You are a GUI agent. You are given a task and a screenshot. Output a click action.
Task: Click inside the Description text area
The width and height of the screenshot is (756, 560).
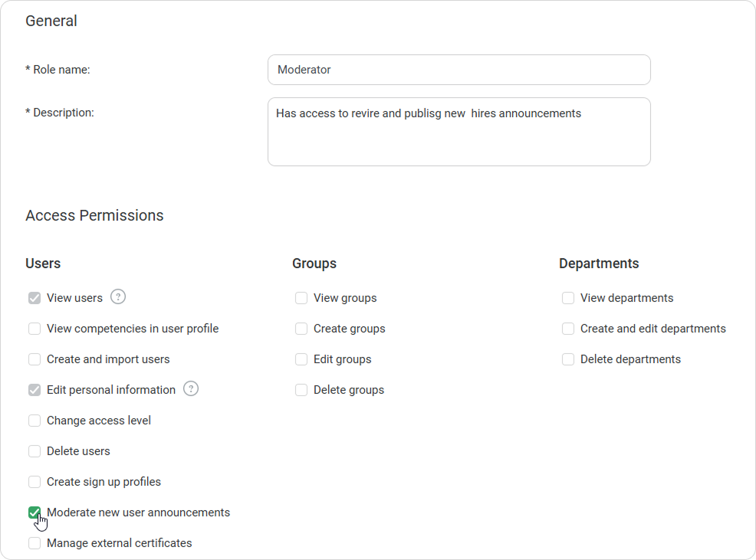[x=459, y=132]
